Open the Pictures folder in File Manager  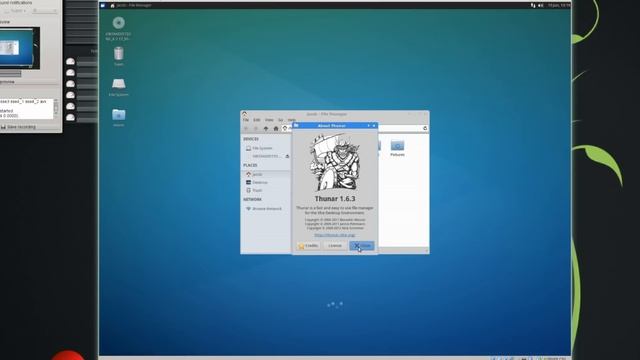pyautogui.click(x=397, y=148)
